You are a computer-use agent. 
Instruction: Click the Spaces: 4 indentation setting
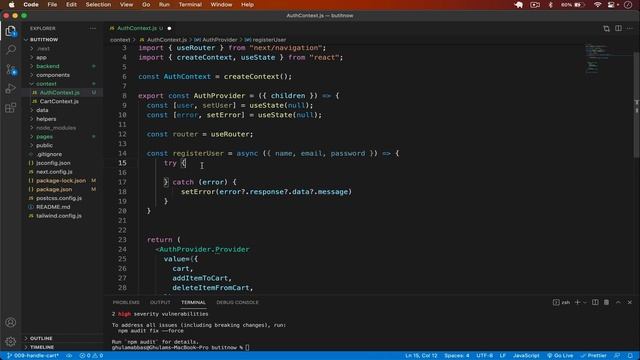pos(456,356)
